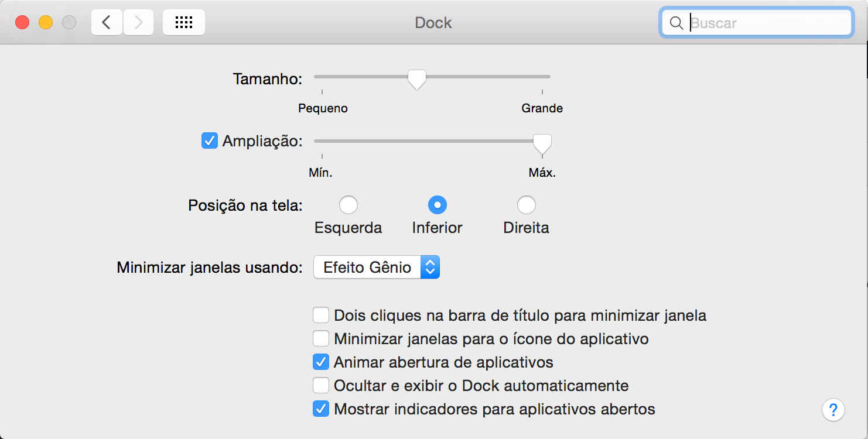Click the red close window button
The width and height of the screenshot is (868, 439).
click(x=22, y=23)
